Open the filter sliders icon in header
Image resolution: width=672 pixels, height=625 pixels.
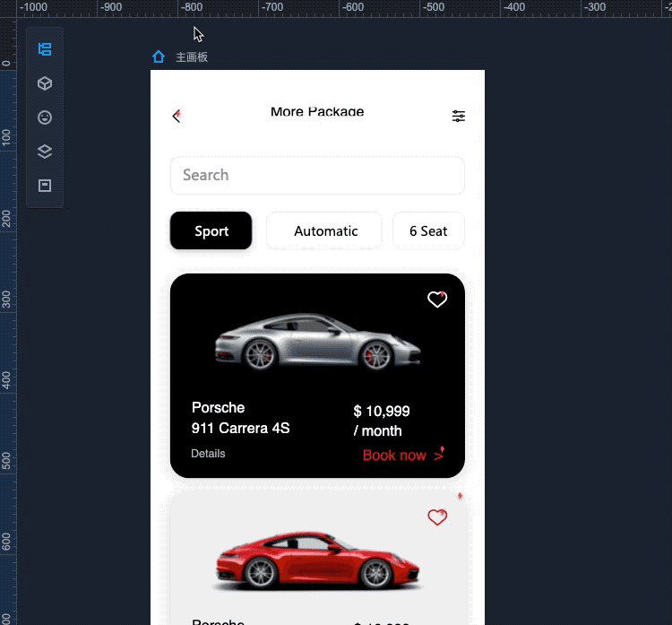point(458,116)
